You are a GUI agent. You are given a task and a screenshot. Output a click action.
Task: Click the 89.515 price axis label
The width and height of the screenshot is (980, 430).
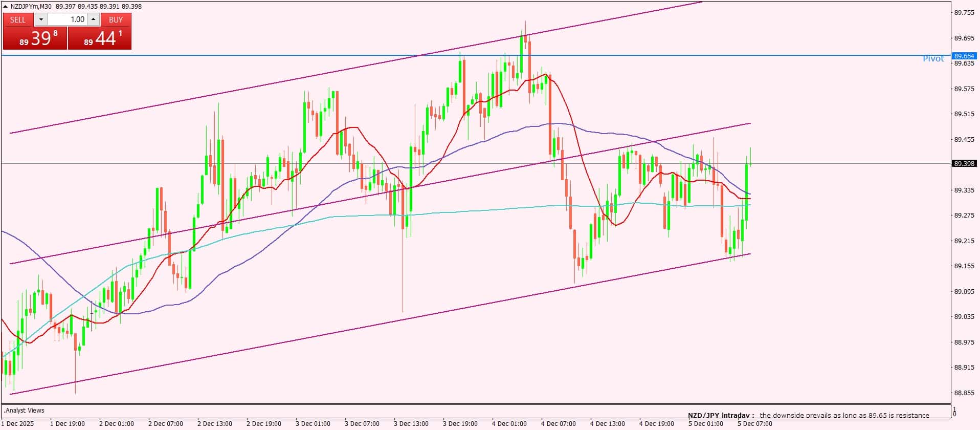coord(964,114)
